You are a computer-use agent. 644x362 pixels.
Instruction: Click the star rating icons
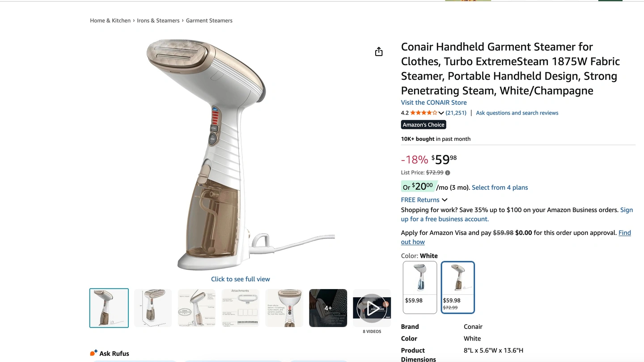click(424, 113)
